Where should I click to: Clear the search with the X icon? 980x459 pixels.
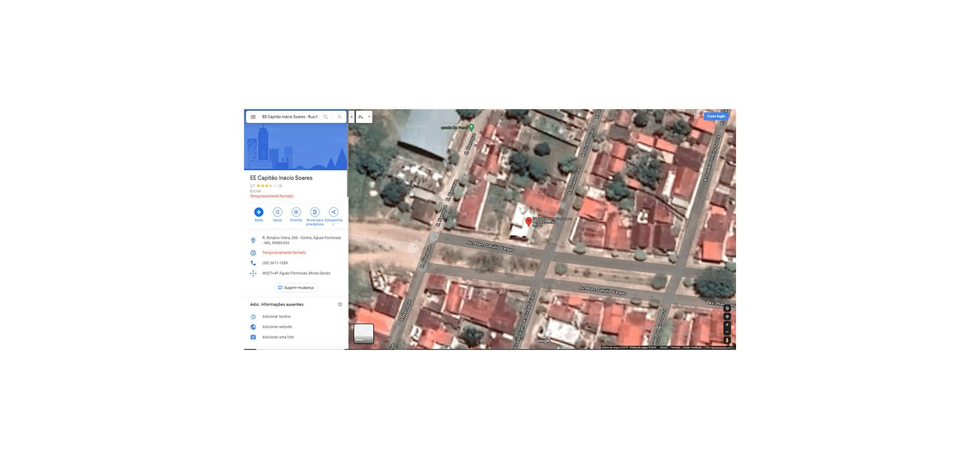click(339, 117)
